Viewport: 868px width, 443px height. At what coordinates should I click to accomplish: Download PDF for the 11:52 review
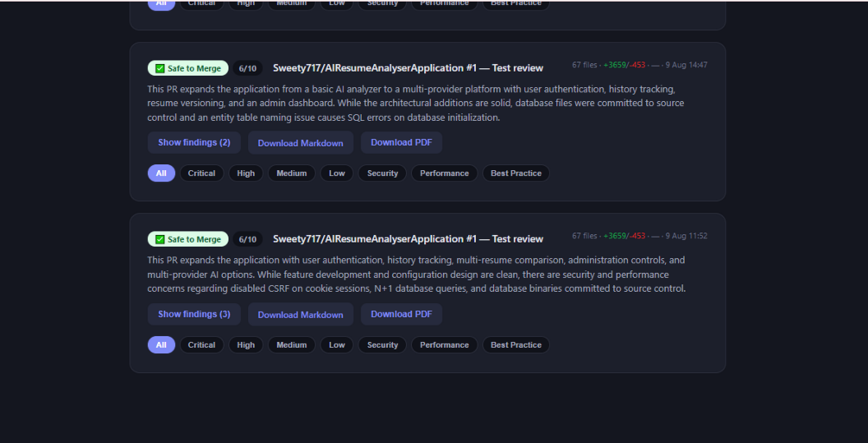[402, 314]
